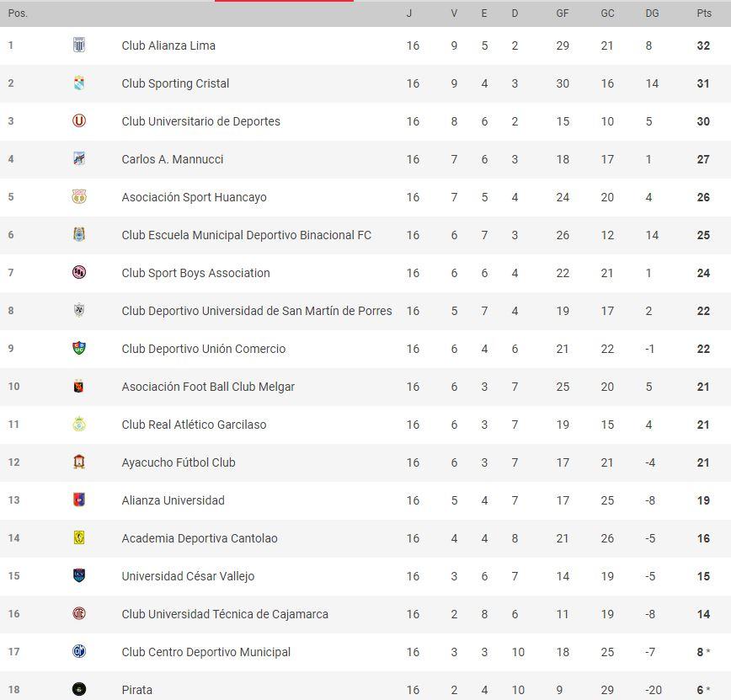Click the Sporting Cristal team crest
Screen dimensions: 731x700
pos(79,83)
